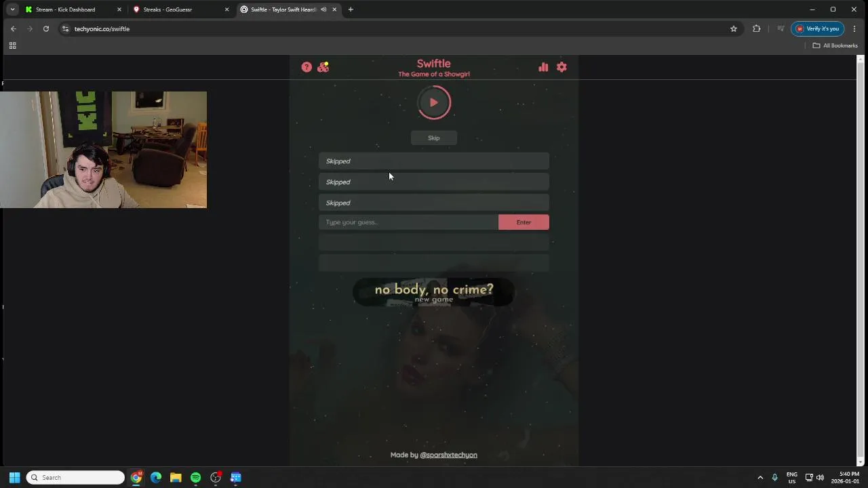Click the Skip button
Screen dimensions: 868x488
(x=434, y=138)
